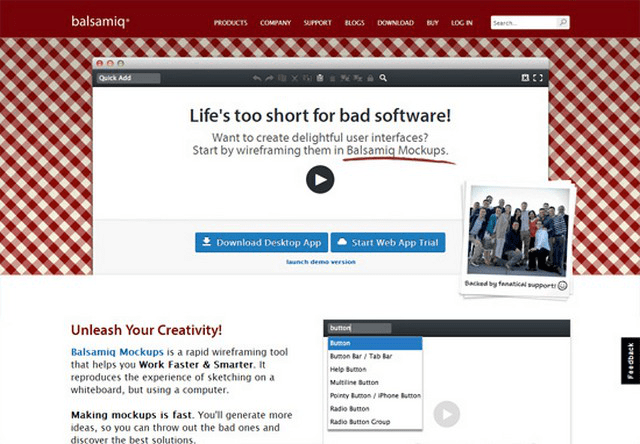Open the 'launch demo version' link
This screenshot has height=444, width=640.
pyautogui.click(x=320, y=262)
